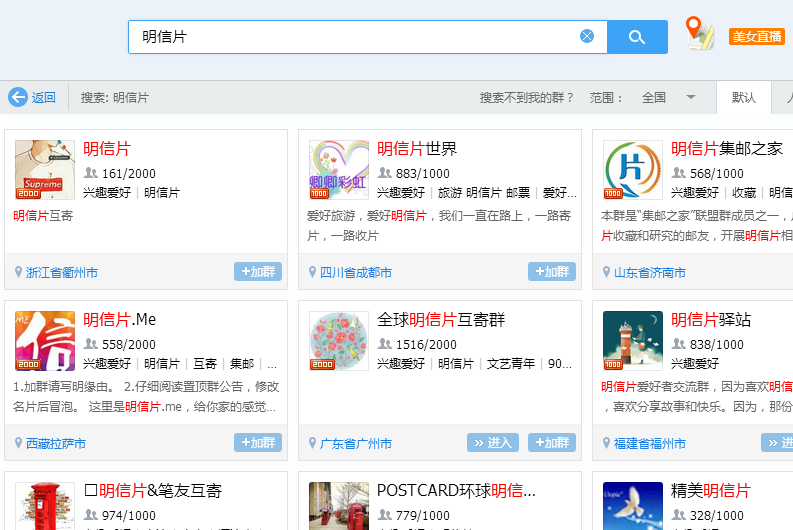This screenshot has height=530, width=793.
Task: Click the 互寄 tag in 明信片.Me card
Action: point(205,364)
